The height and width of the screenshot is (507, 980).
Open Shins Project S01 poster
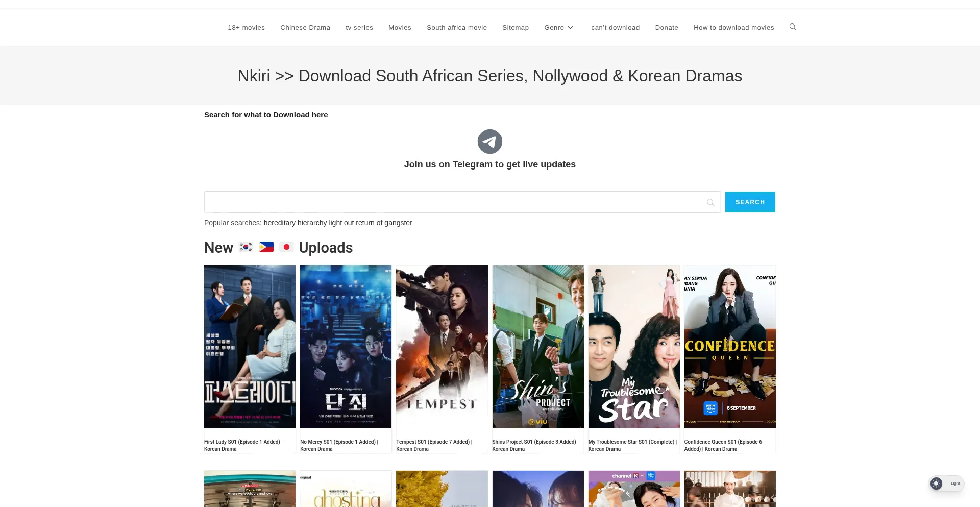coord(537,347)
